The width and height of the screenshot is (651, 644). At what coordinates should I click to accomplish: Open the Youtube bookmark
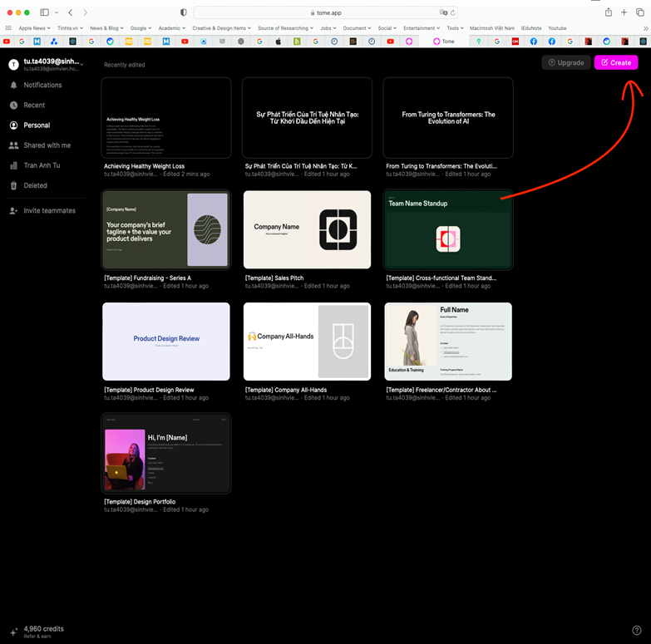(x=557, y=28)
